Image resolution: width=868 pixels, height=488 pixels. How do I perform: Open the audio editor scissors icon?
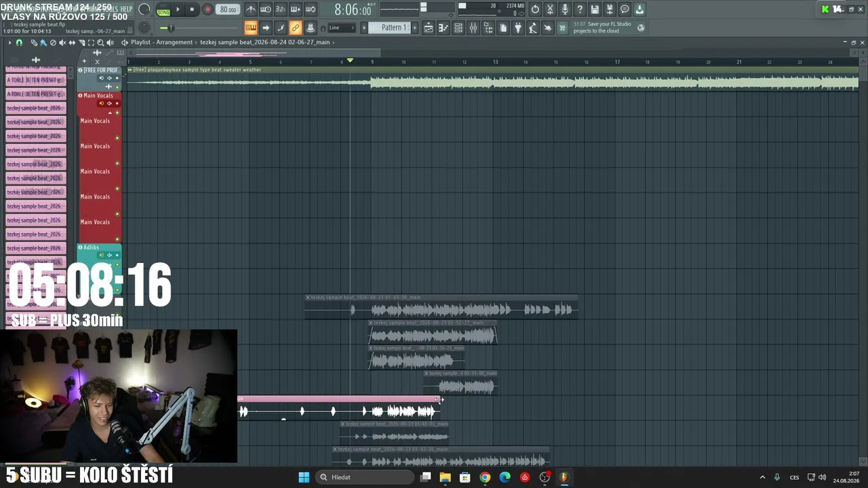[x=550, y=9]
